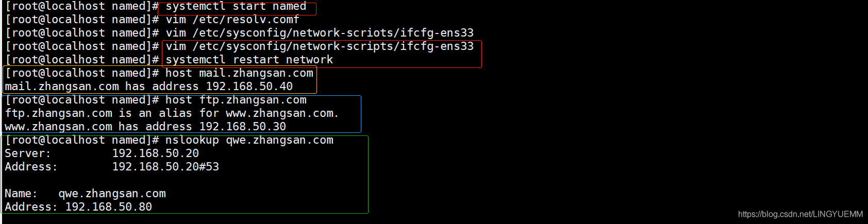Click the 'nslookup qwe.zhangsan.com' command
Screen dimensions: 868x224
[249, 141]
